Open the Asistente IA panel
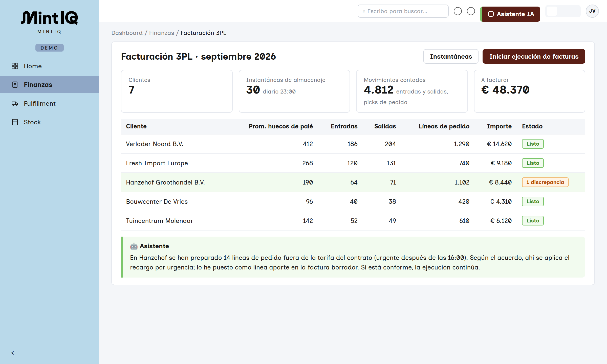The width and height of the screenshot is (607, 364). pos(510,14)
